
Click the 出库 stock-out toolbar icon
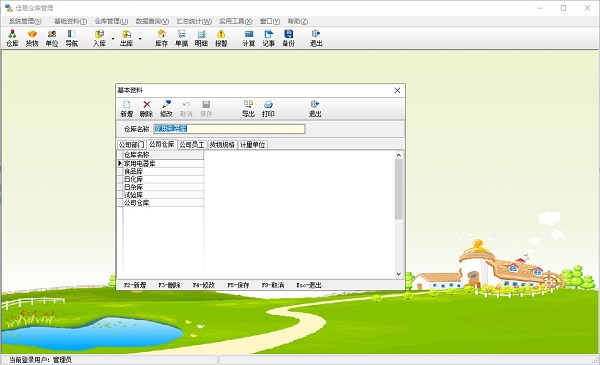point(127,38)
